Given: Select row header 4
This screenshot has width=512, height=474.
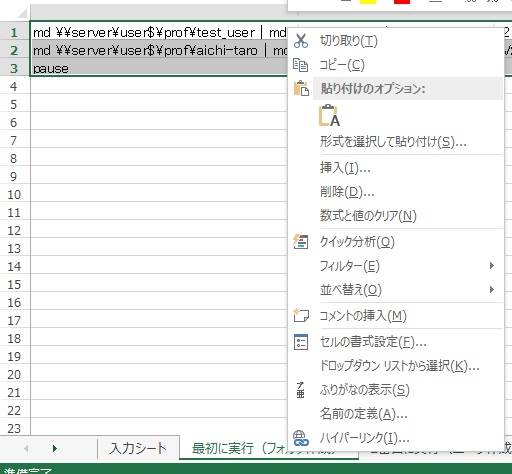Looking at the screenshot, I should pos(14,86).
